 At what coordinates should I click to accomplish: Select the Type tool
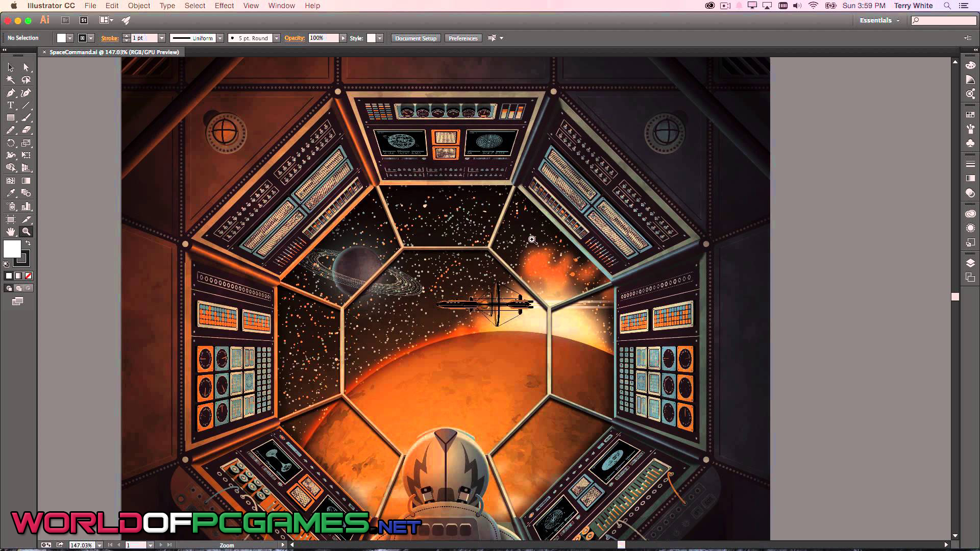[11, 105]
